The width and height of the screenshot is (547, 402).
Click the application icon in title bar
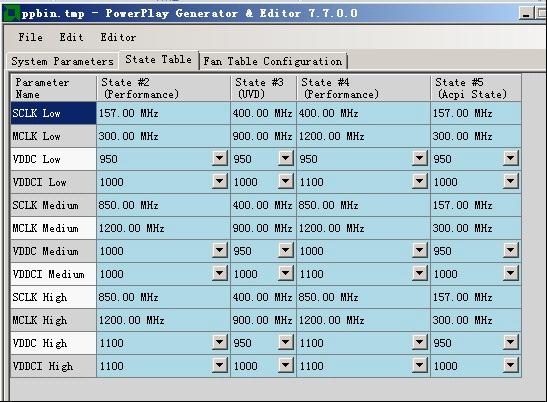coord(10,13)
